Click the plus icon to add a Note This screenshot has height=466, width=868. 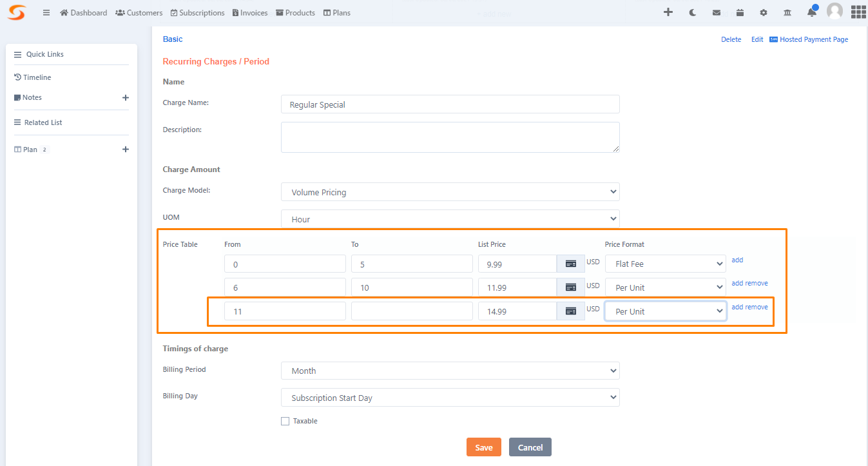click(126, 97)
